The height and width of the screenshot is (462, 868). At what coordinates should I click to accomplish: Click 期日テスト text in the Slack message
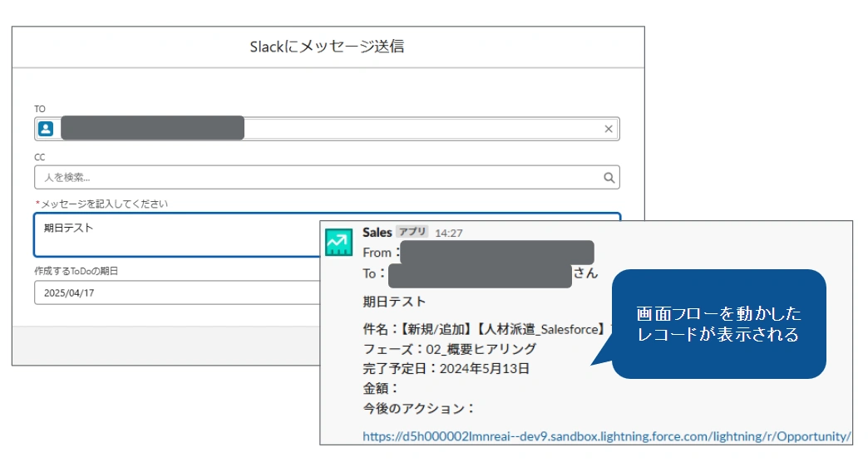(x=394, y=302)
